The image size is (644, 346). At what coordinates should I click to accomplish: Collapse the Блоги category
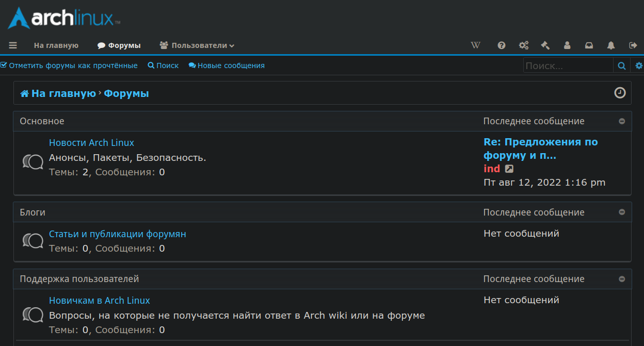pos(622,212)
